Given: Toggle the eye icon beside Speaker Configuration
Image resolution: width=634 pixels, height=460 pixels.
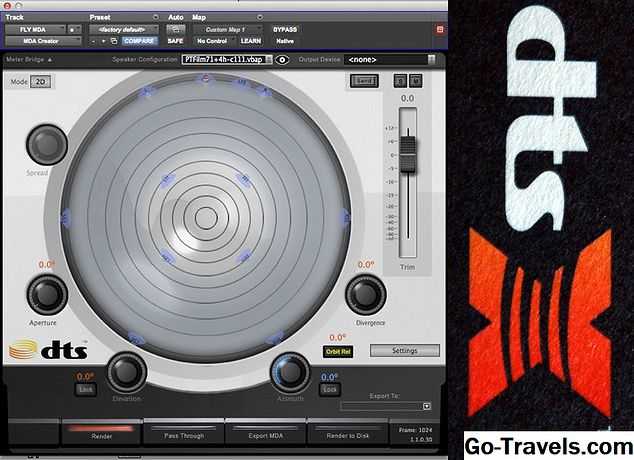Looking at the screenshot, I should 282,60.
